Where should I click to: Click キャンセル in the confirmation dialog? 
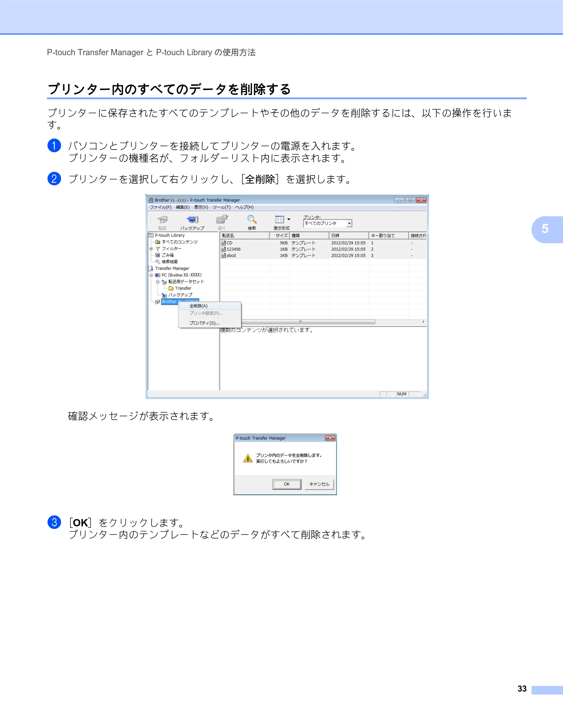pos(319,484)
